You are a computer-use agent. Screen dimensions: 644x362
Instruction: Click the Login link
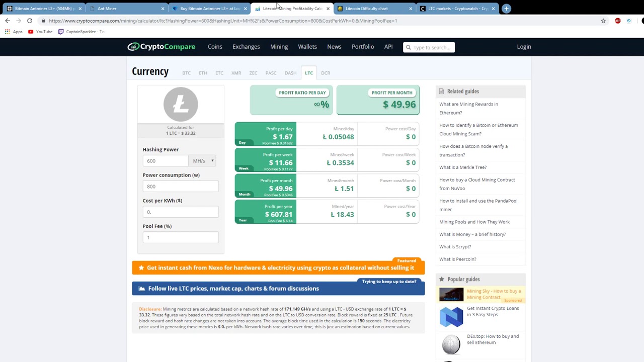[524, 47]
